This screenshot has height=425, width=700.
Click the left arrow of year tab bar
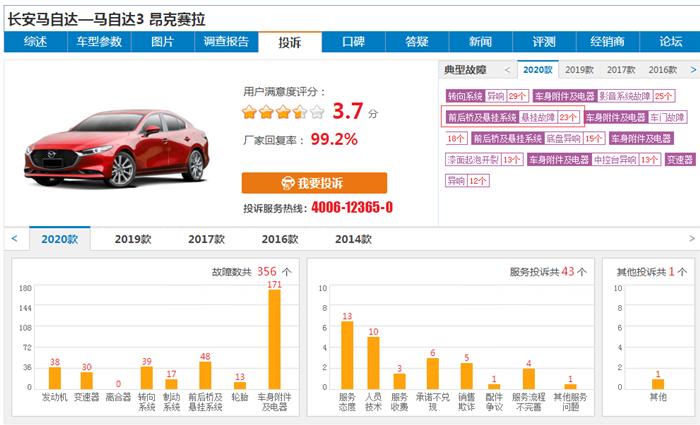coord(14,239)
